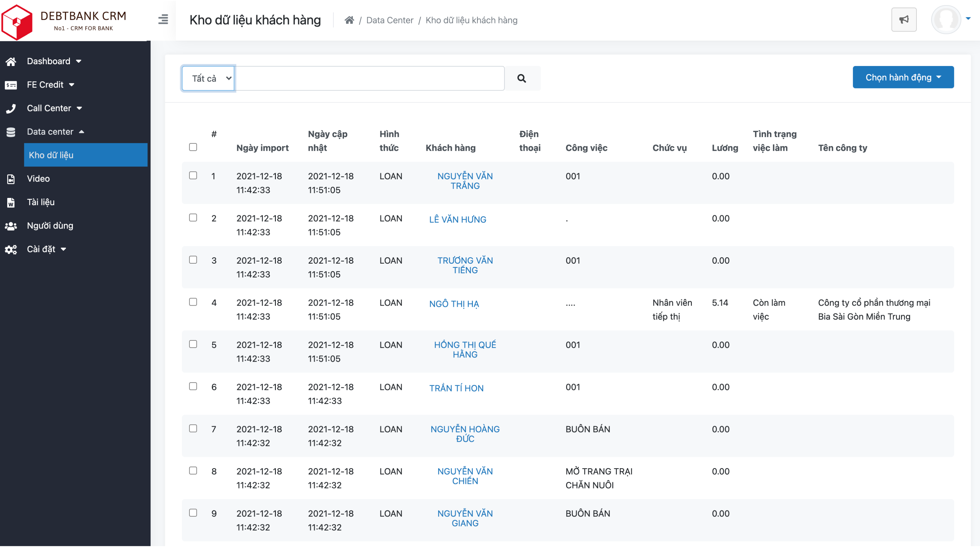Open Chọn hành động dropdown
Image resolution: width=980 pixels, height=547 pixels.
903,78
